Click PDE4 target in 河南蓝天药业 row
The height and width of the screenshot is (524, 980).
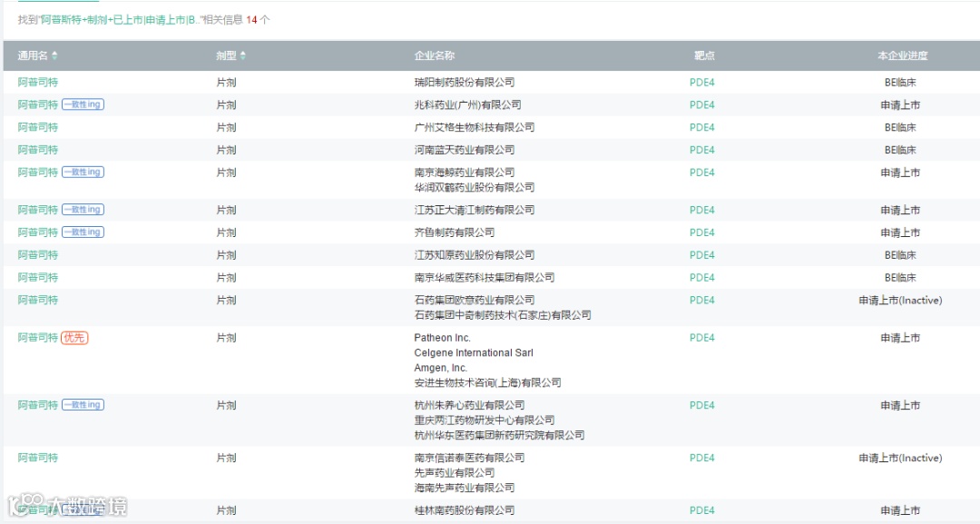coord(701,150)
